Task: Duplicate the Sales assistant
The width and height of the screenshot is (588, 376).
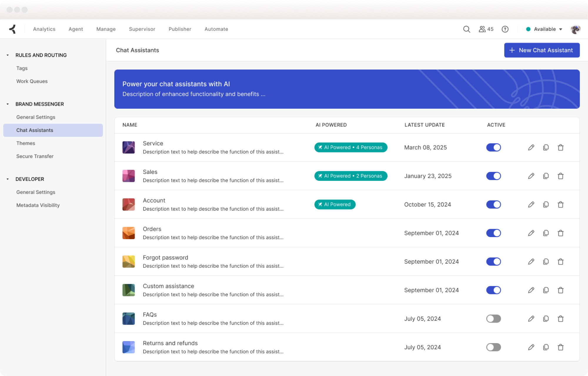Action: click(546, 176)
